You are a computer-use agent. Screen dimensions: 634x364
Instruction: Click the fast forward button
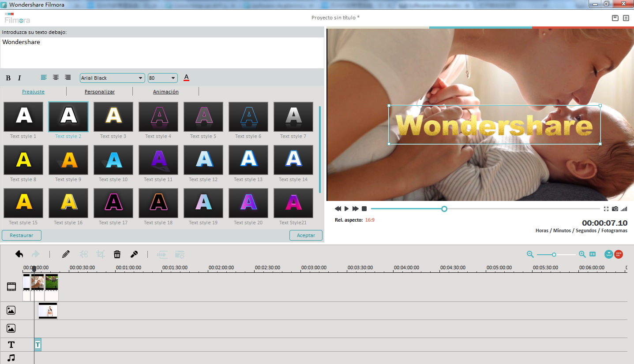355,208
